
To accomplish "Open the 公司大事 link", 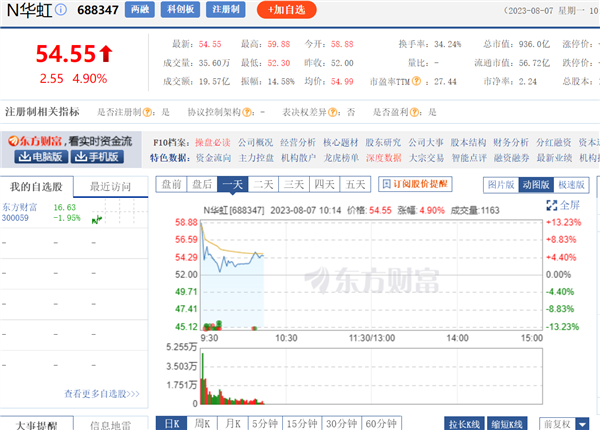I will click(426, 143).
